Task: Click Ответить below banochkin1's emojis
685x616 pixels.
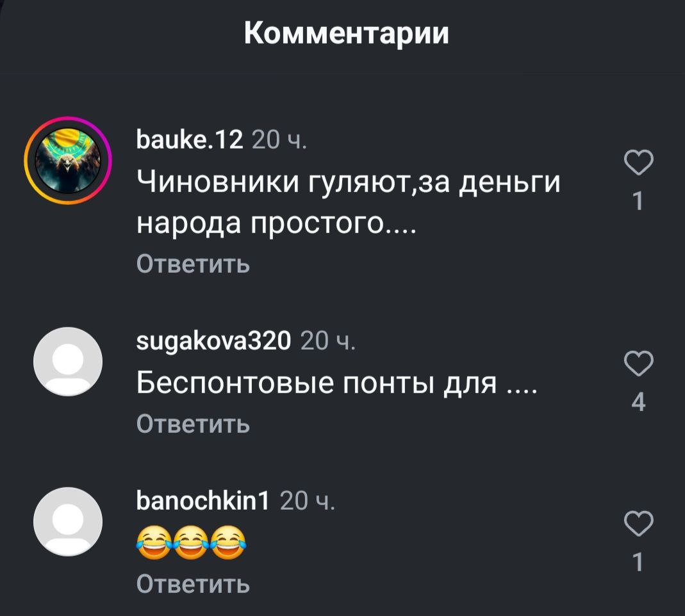Action: (193, 584)
